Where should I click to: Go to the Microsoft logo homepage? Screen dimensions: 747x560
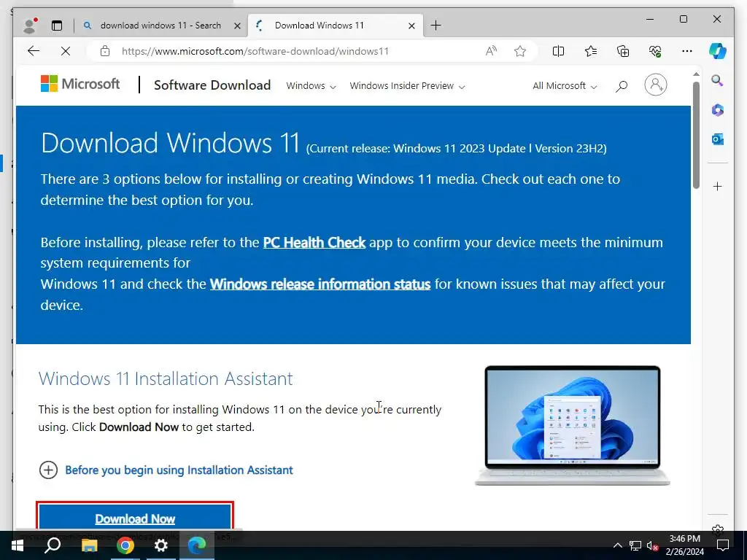pos(80,84)
